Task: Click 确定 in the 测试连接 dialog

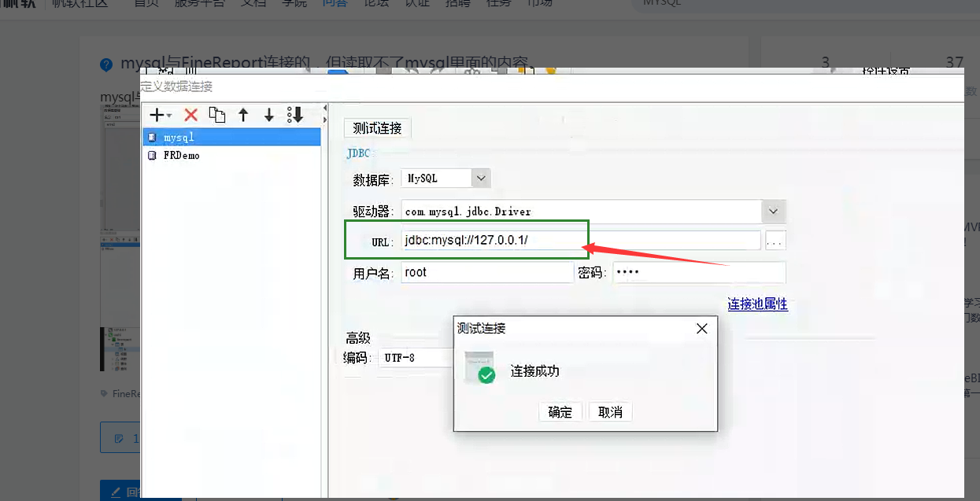Action: pos(560,412)
